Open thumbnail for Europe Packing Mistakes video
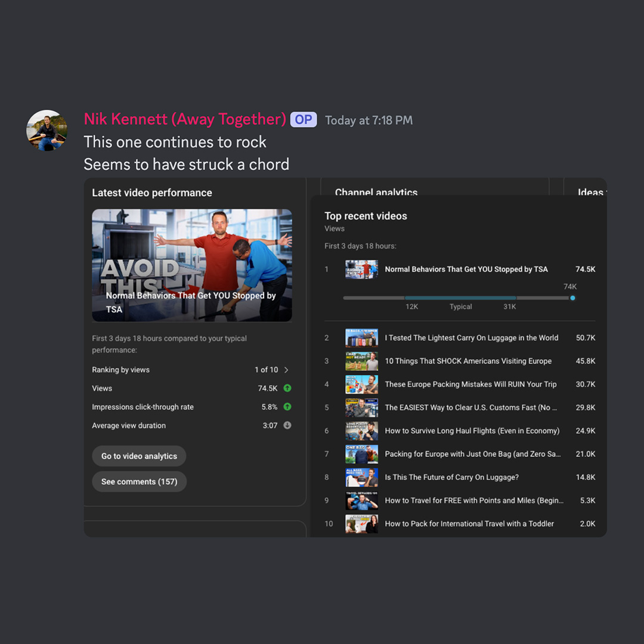This screenshot has height=644, width=644. point(361,385)
